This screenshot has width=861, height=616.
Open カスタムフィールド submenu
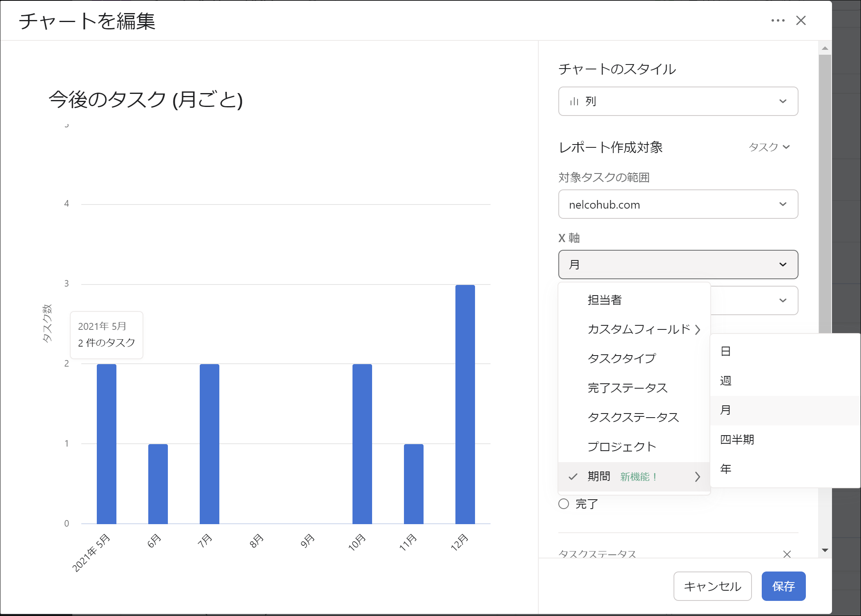pos(634,329)
